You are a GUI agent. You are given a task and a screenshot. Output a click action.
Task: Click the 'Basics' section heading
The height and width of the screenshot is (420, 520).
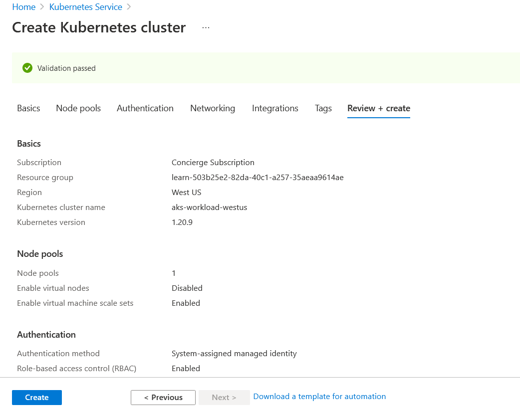[29, 144]
